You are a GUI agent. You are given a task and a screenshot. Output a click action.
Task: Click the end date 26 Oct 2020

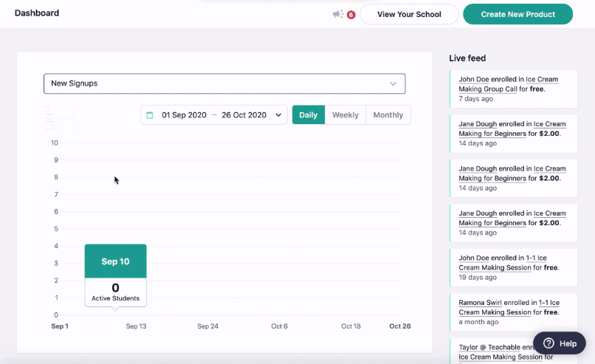click(x=244, y=115)
